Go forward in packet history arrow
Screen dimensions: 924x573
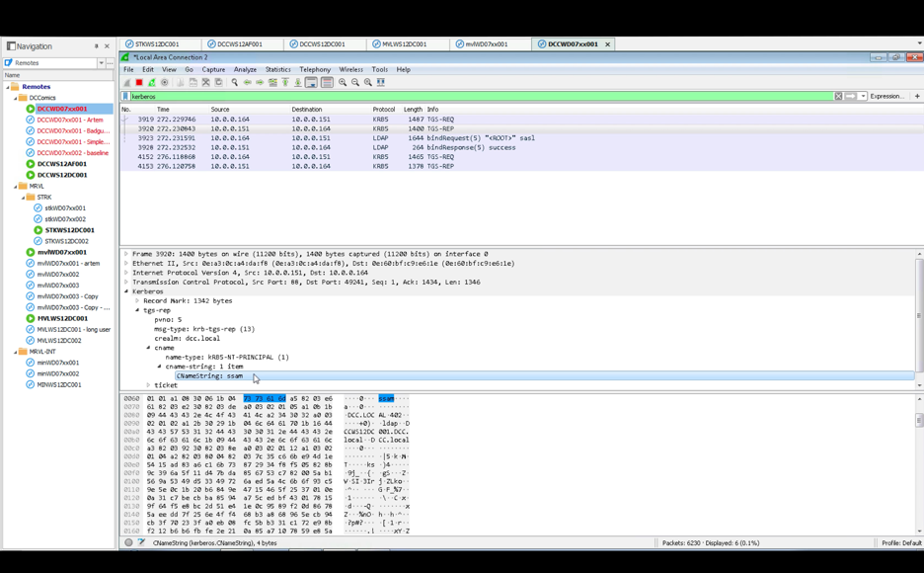[x=260, y=83]
